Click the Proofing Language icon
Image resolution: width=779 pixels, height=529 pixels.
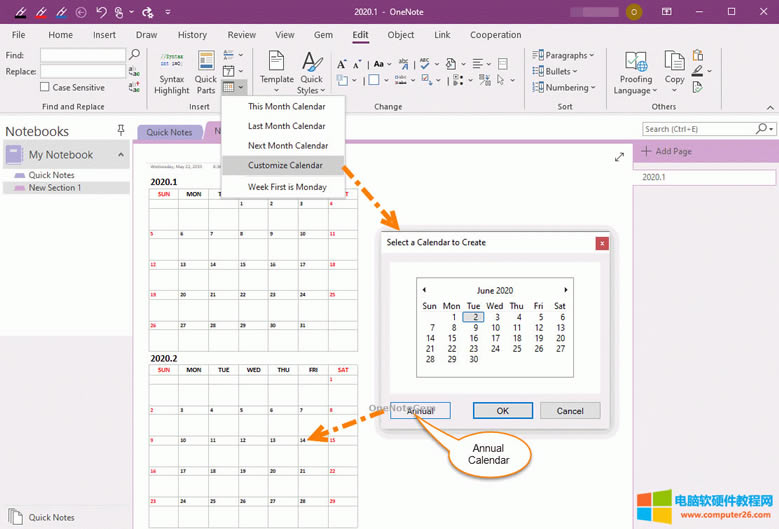(635, 62)
